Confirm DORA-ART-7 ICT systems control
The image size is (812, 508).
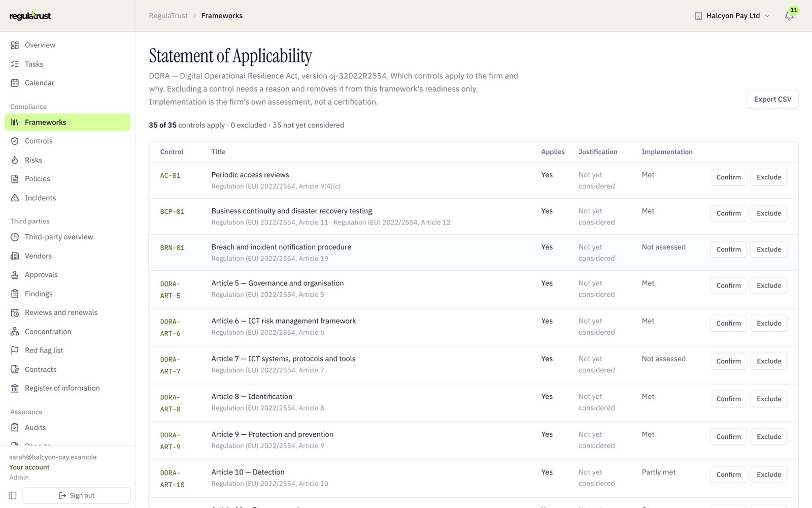coord(728,361)
